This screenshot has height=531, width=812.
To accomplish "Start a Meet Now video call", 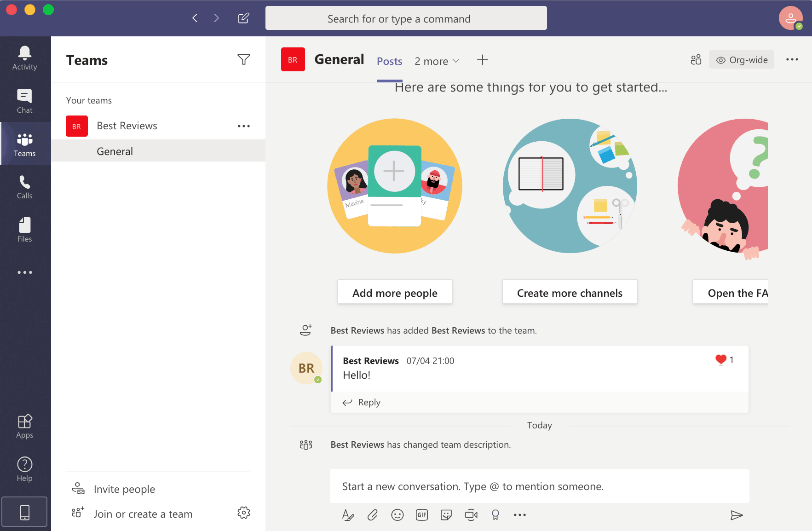I will pyautogui.click(x=471, y=515).
